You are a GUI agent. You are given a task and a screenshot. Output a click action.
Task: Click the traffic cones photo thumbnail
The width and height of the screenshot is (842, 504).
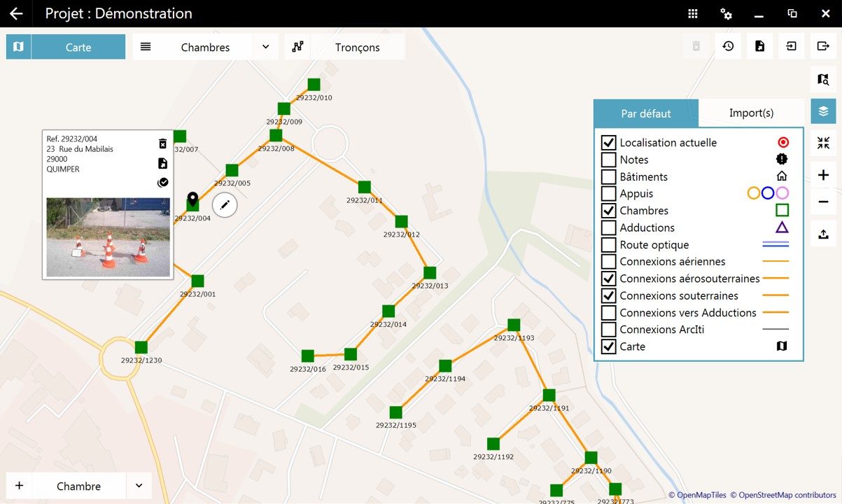[108, 237]
